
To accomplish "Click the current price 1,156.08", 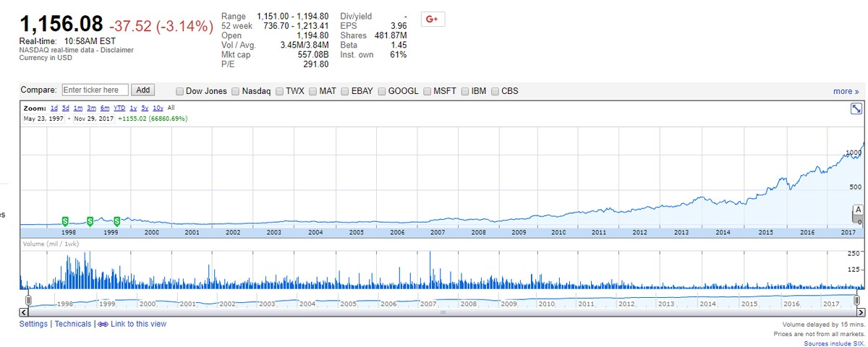I will tap(61, 23).
